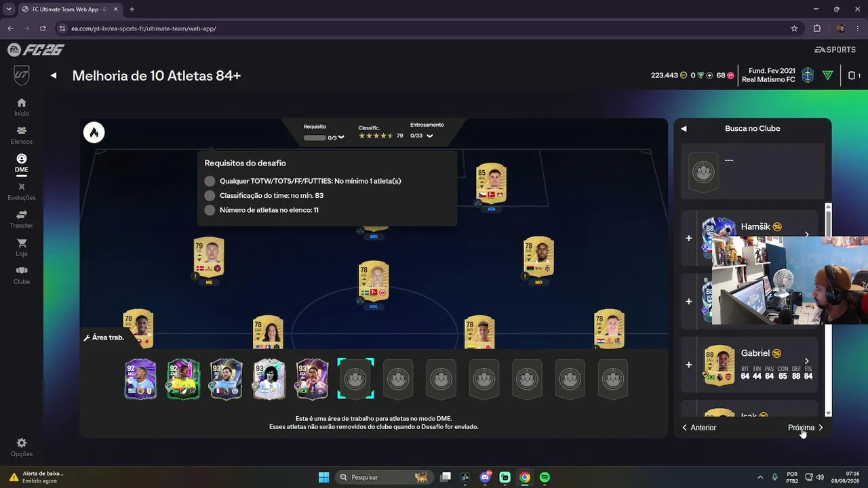This screenshot has width=868, height=488.
Task: Open Discord from the taskbar
Action: [486, 477]
